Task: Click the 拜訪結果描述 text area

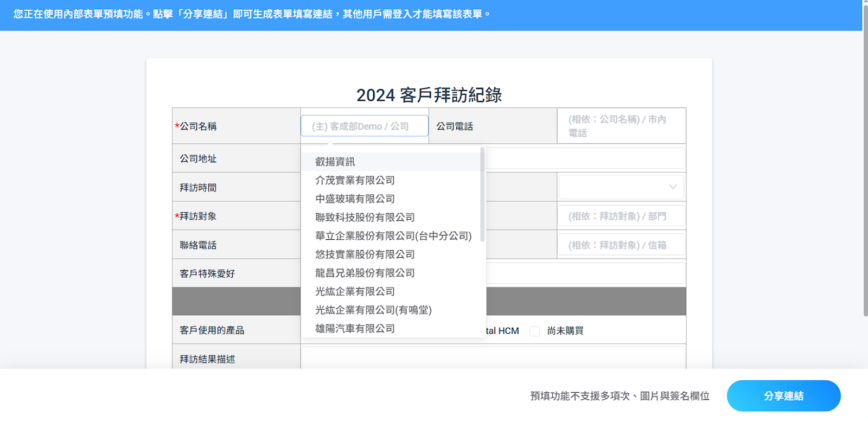Action: [493, 358]
